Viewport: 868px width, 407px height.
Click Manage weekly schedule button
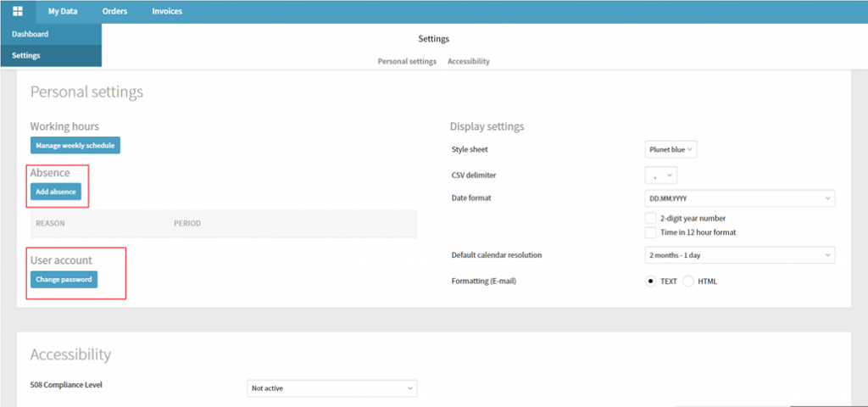75,146
